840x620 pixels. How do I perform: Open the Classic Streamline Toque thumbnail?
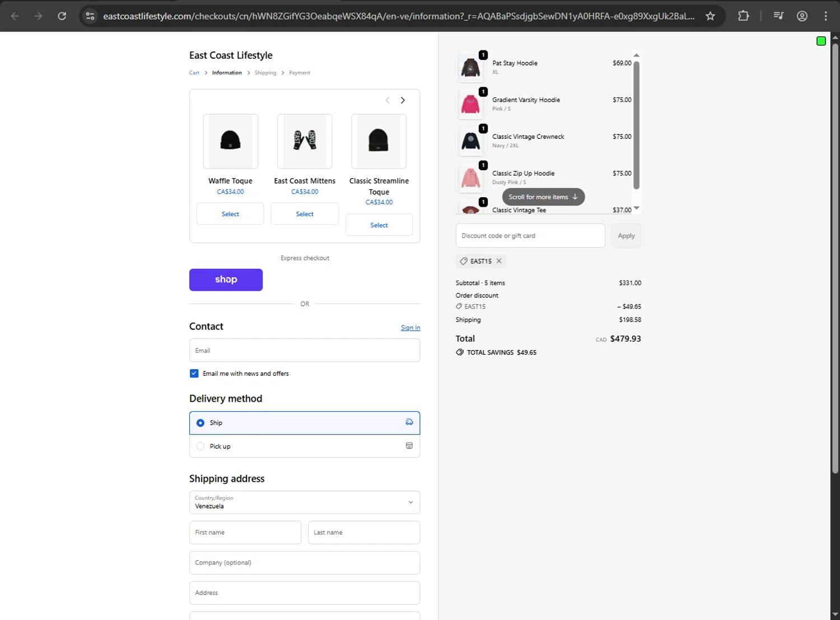(379, 141)
